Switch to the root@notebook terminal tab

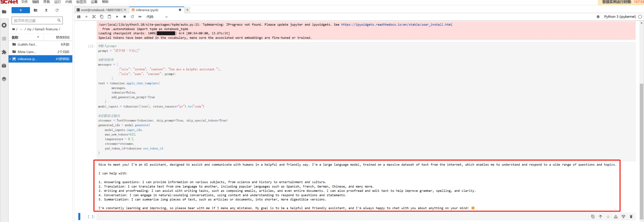tap(101, 10)
